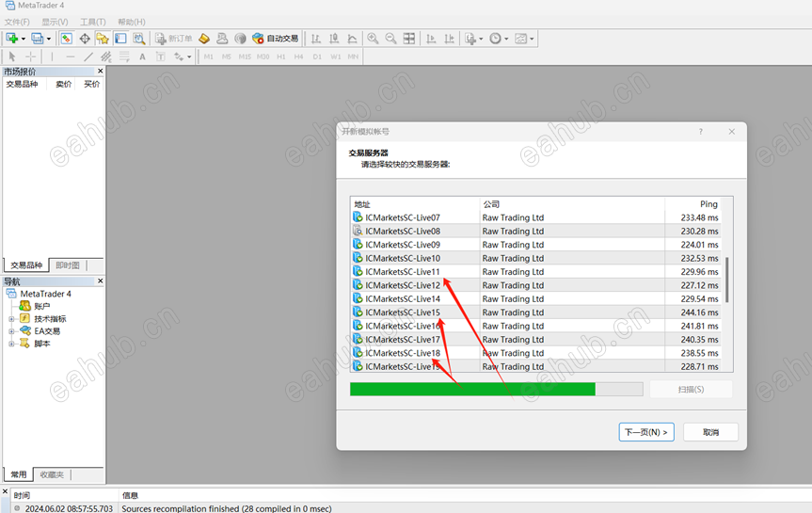Click the tile windows grid icon
The height and width of the screenshot is (513, 812).
(x=409, y=39)
